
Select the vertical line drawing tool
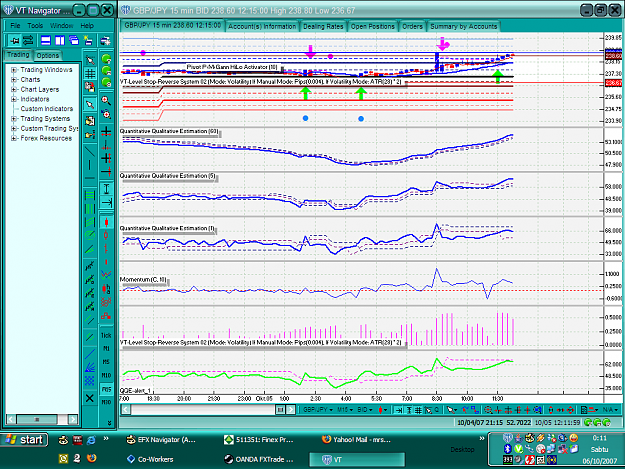pyautogui.click(x=90, y=165)
